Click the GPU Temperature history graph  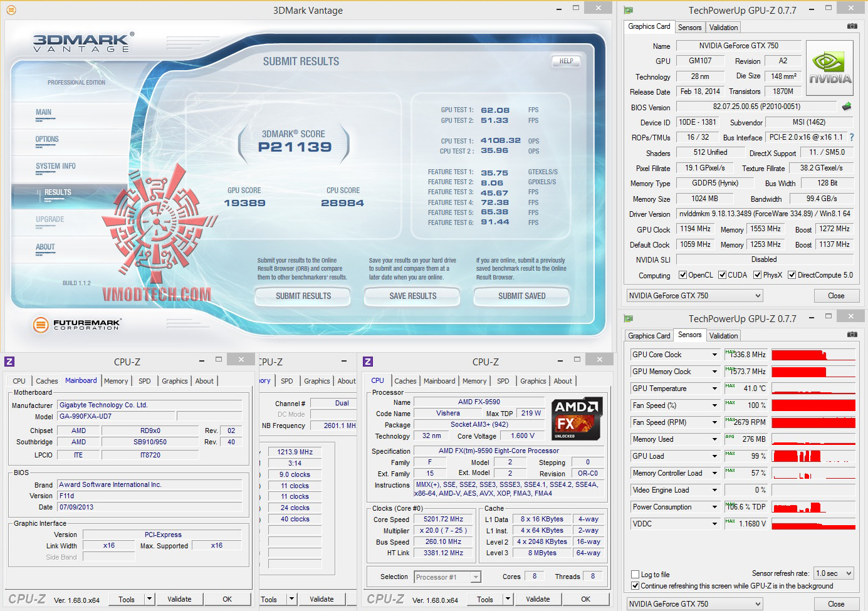pyautogui.click(x=813, y=389)
